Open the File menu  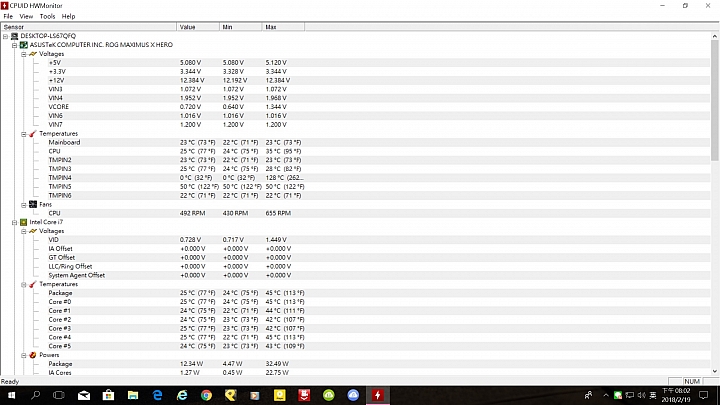coord(8,17)
